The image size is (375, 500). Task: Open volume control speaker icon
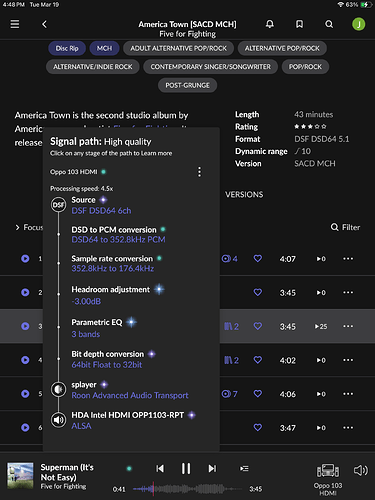click(x=360, y=470)
